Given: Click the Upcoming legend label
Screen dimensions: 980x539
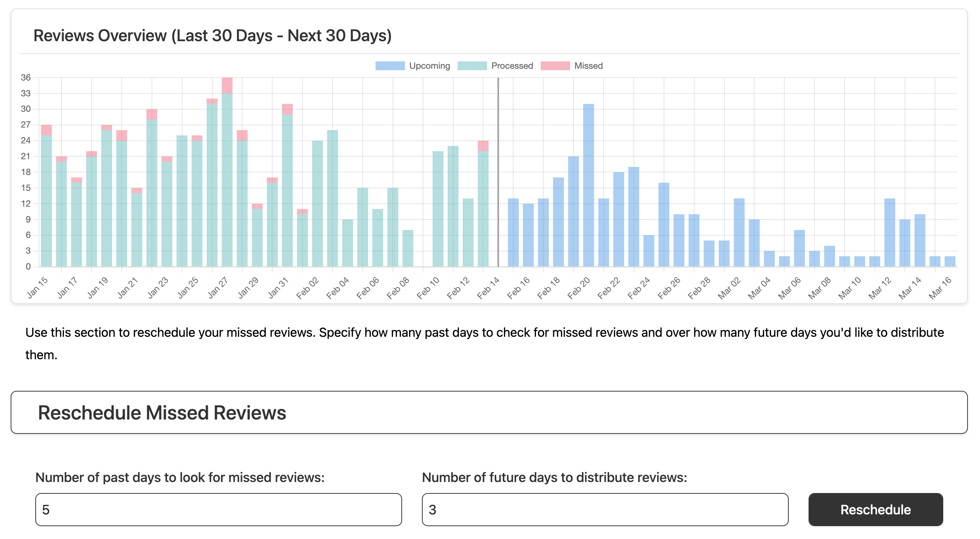Looking at the screenshot, I should coord(429,66).
